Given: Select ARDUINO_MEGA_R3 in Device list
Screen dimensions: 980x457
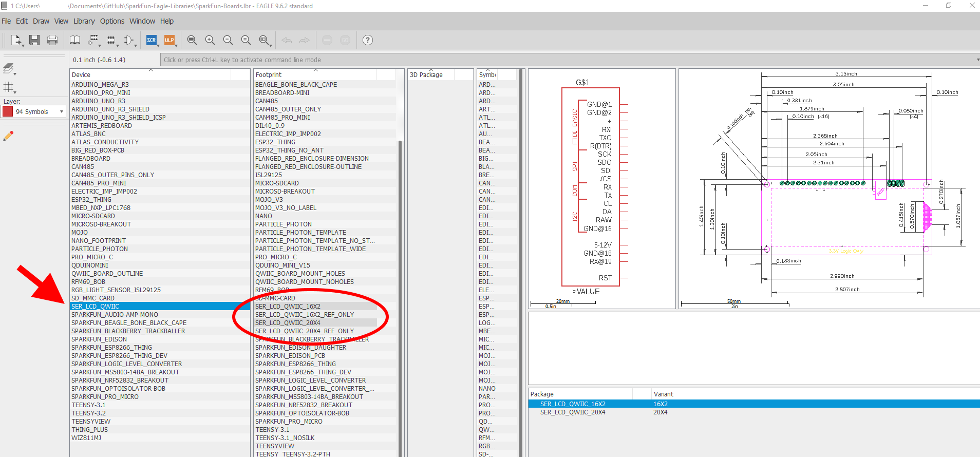Looking at the screenshot, I should 160,85.
